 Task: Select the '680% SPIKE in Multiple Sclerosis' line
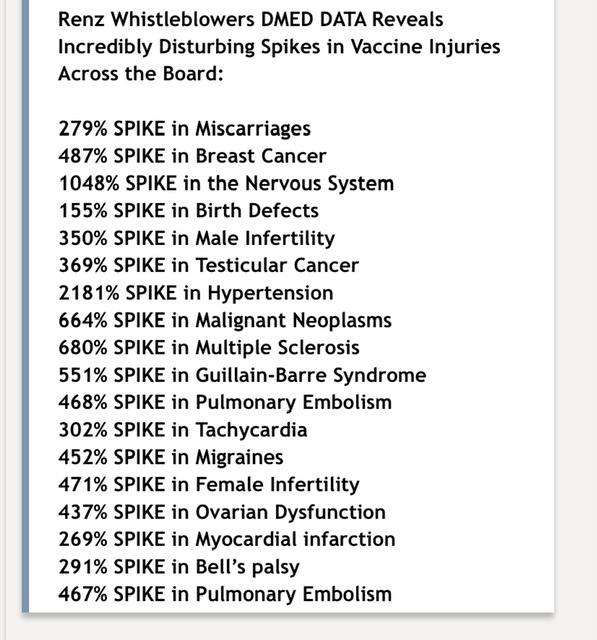209,348
